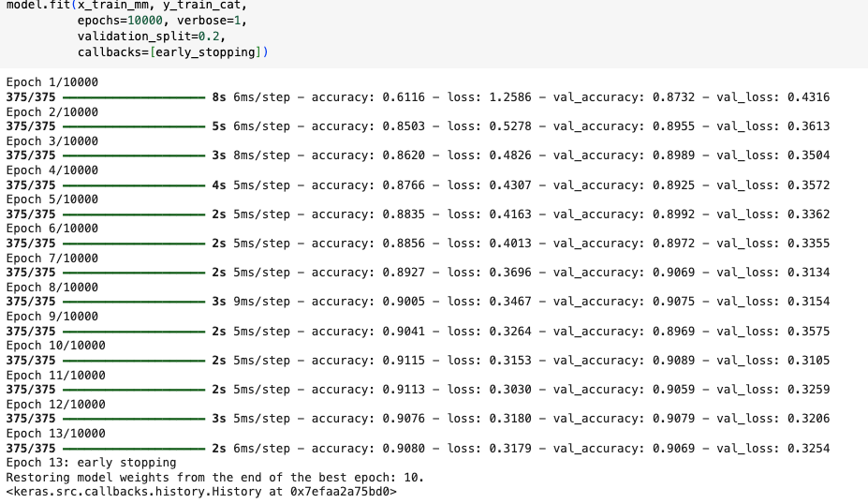Click val_loss value 0.3504
Screen dimensions: 868x503
[x=808, y=155]
